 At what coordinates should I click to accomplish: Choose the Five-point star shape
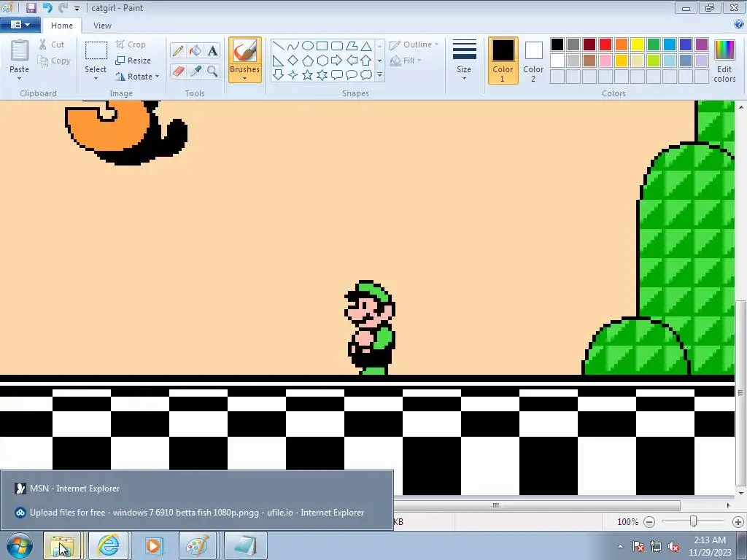click(x=308, y=75)
